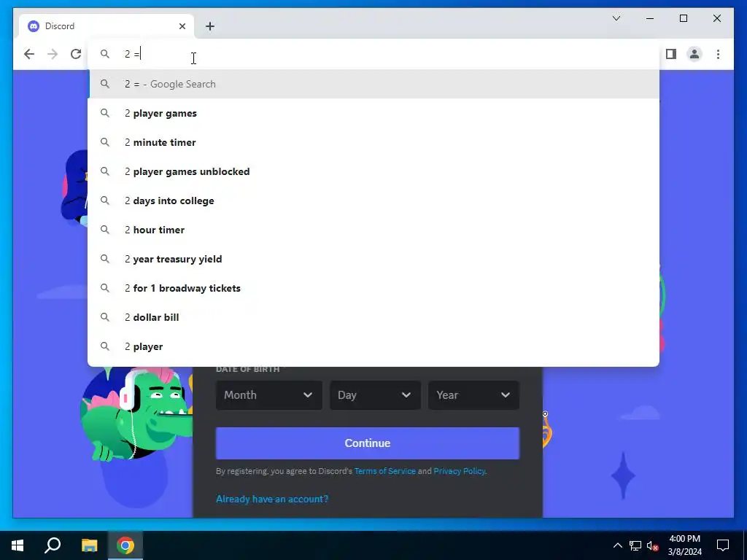Open the Day date of birth dropdown
The width and height of the screenshot is (747, 560).
(x=375, y=395)
